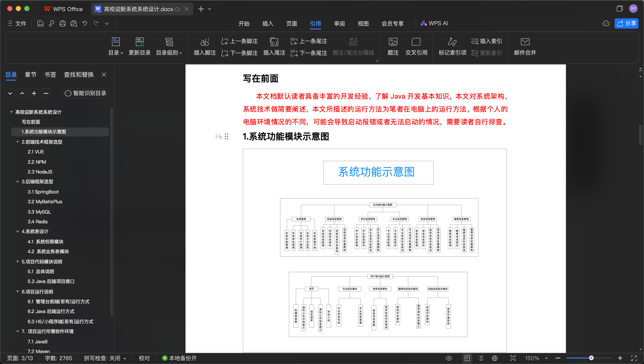Click 插入尾注 (insert endnote)
This screenshot has width=644, height=364.
[x=274, y=46]
